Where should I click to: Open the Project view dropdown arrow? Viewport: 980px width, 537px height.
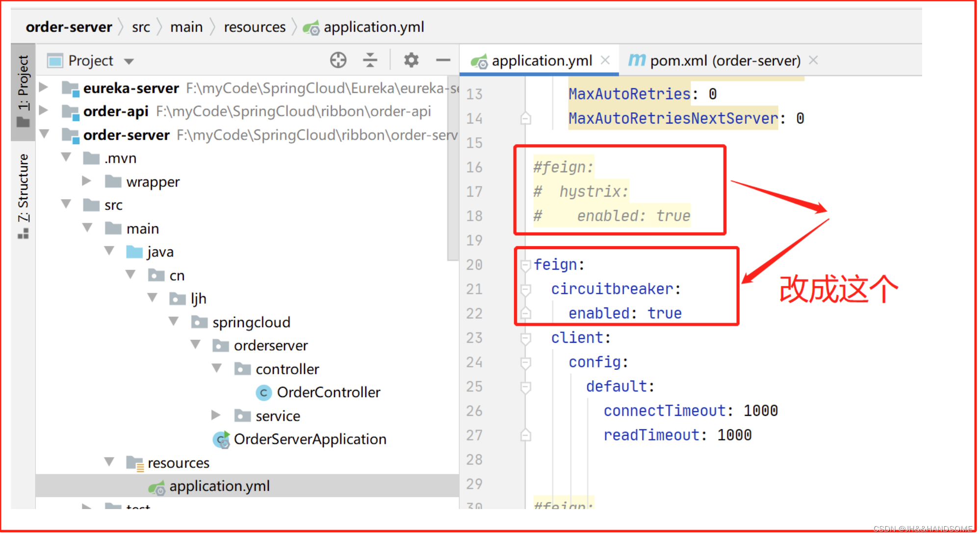coord(129,62)
